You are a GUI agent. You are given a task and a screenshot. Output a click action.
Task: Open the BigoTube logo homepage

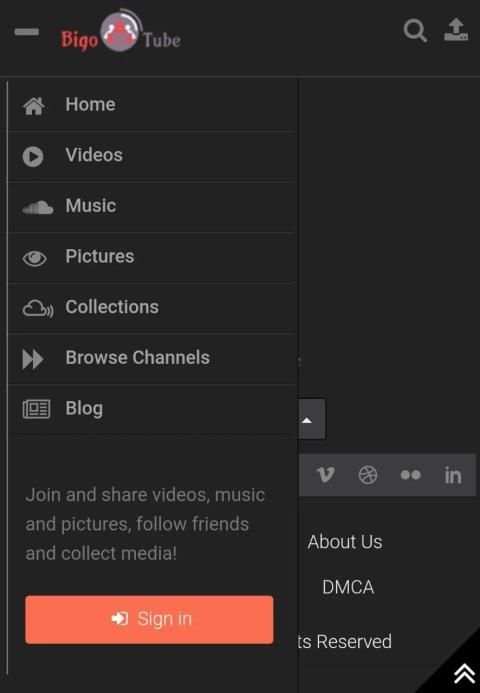pos(121,32)
